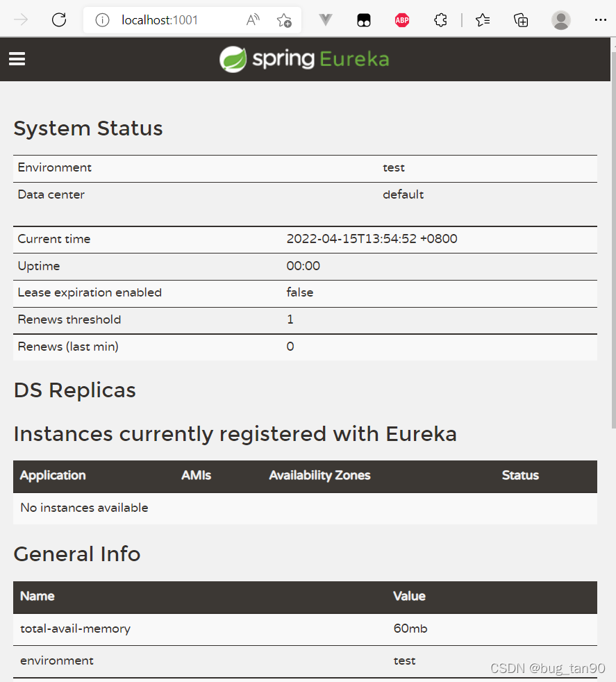
Task: Click the General Info heading
Action: [x=77, y=554]
